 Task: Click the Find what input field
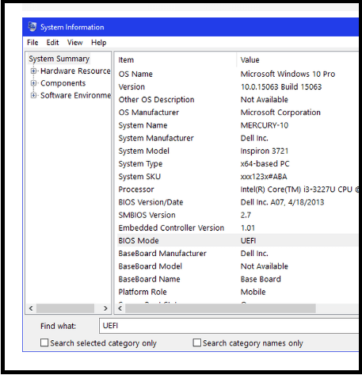pyautogui.click(x=229, y=326)
